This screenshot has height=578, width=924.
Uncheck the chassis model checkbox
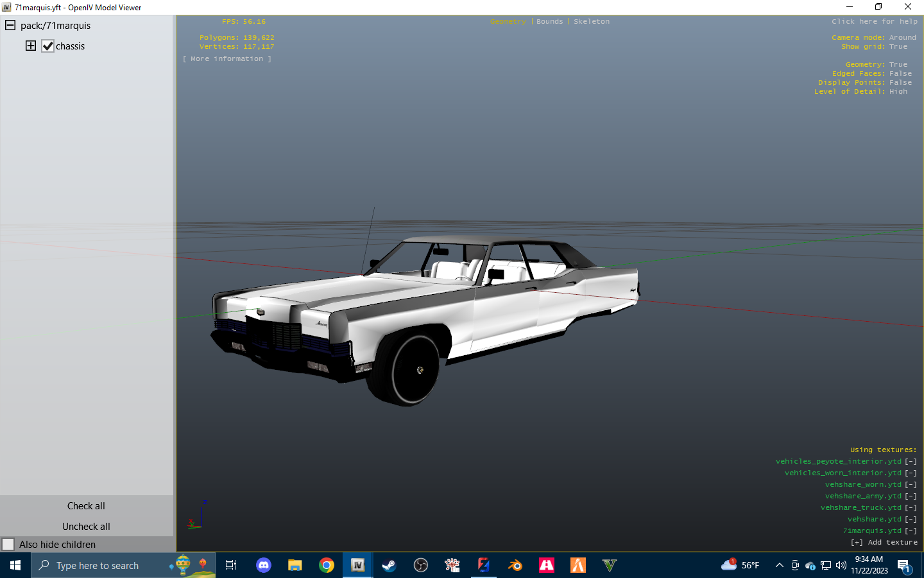coord(47,46)
